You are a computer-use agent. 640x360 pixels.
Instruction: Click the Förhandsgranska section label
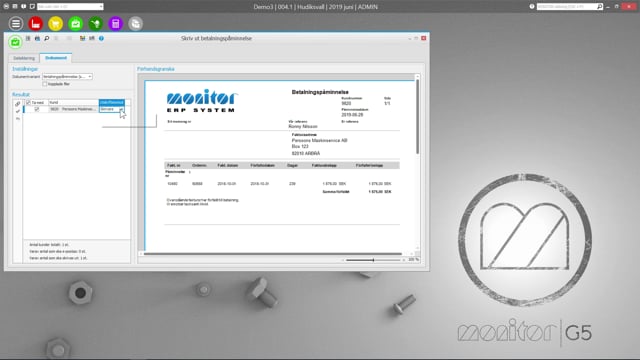156,69
